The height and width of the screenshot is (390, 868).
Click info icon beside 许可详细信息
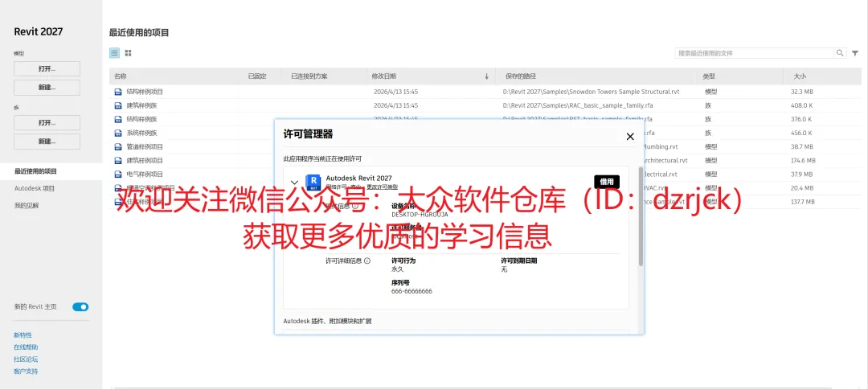pyautogui.click(x=367, y=261)
